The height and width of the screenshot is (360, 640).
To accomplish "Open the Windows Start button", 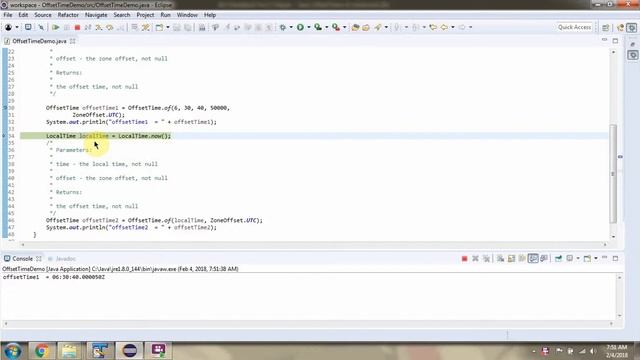I will 13,351.
